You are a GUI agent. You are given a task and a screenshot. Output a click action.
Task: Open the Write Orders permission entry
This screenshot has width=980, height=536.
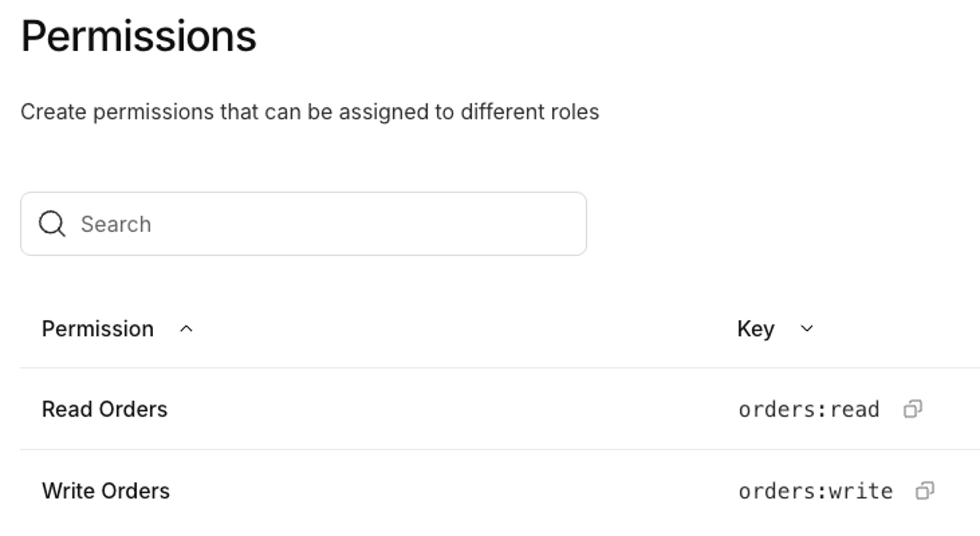[106, 490]
